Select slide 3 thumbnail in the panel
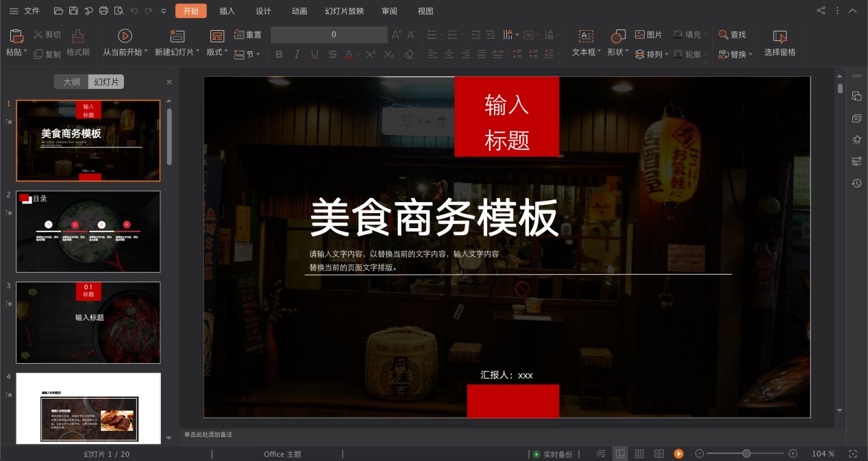868x461 pixels. 88,322
